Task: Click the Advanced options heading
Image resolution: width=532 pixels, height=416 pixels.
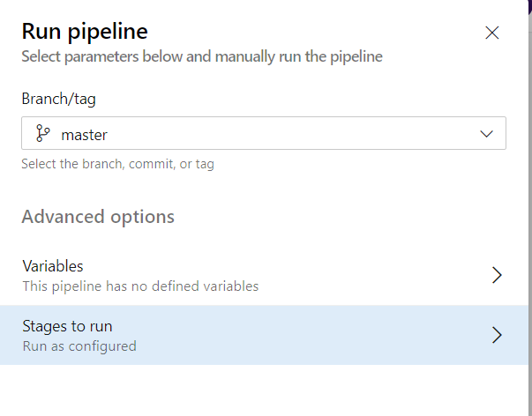Action: click(98, 217)
